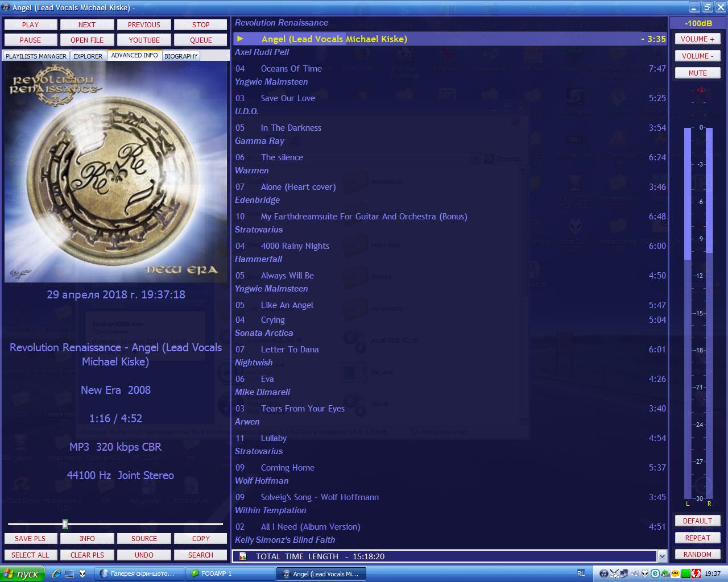Select track 'Always Will Be'

click(x=450, y=275)
